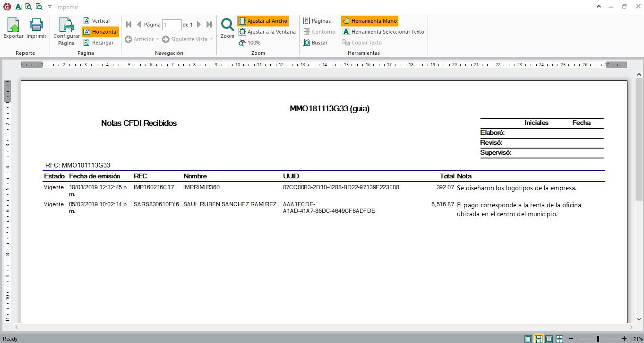The width and height of the screenshot is (644, 343).
Task: Go to the last page arrow
Action: click(x=209, y=25)
